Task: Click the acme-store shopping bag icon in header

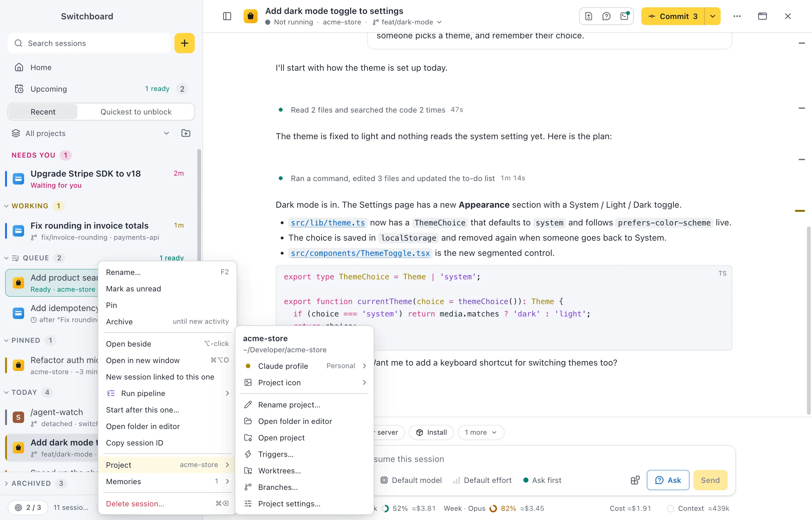Action: pyautogui.click(x=250, y=16)
